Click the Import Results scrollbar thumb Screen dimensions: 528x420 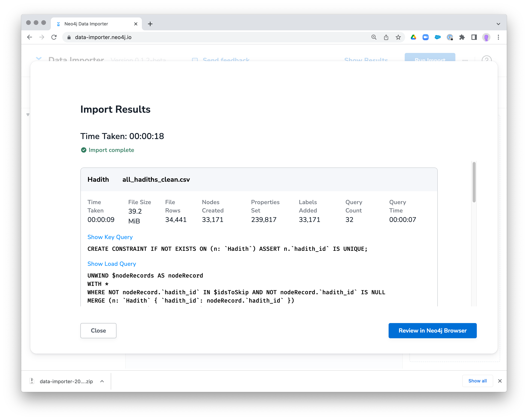pos(474,182)
